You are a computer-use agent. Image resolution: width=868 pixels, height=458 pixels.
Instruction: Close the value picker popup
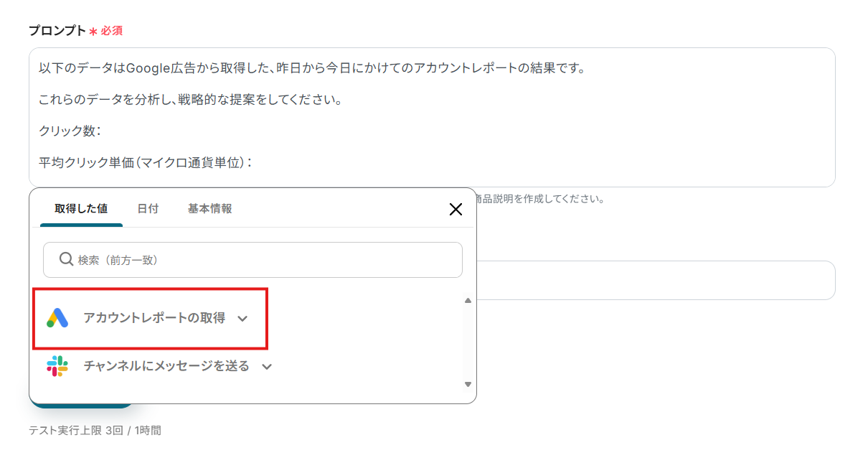(x=455, y=209)
